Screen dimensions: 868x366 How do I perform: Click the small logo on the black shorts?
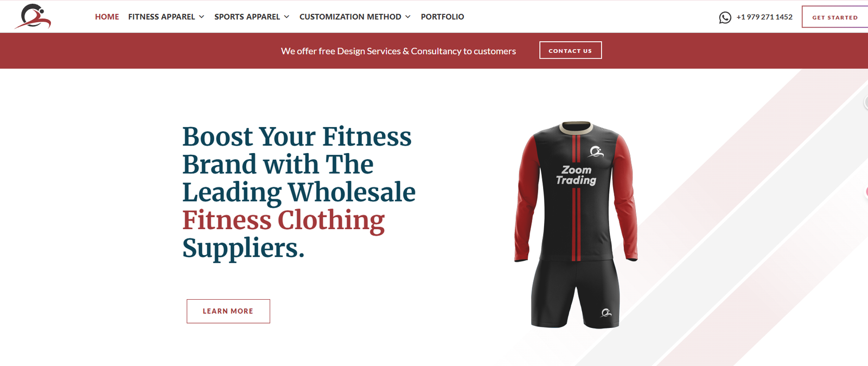(607, 312)
